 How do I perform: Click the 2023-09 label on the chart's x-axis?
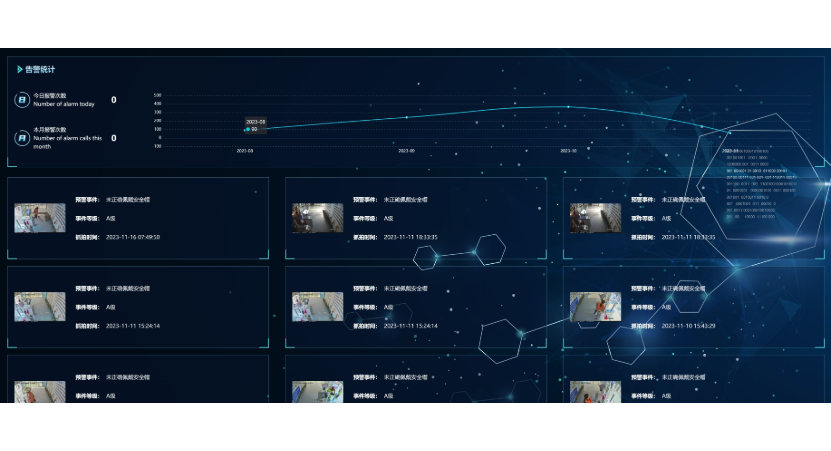tap(406, 151)
